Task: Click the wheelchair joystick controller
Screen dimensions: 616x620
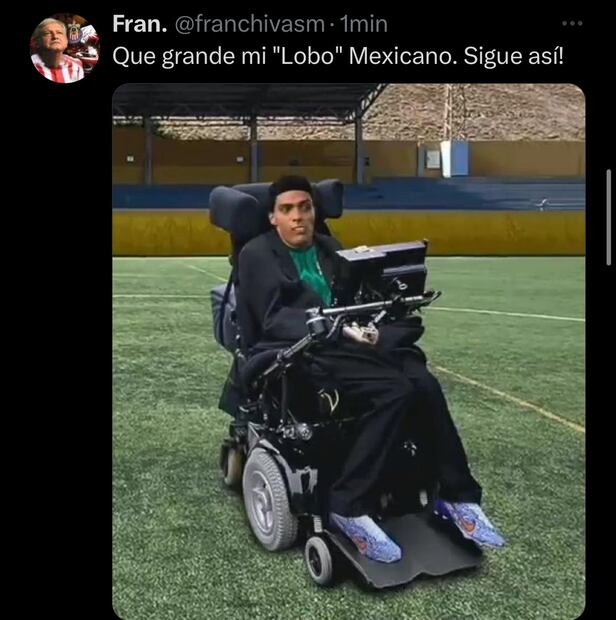Action: tap(320, 323)
